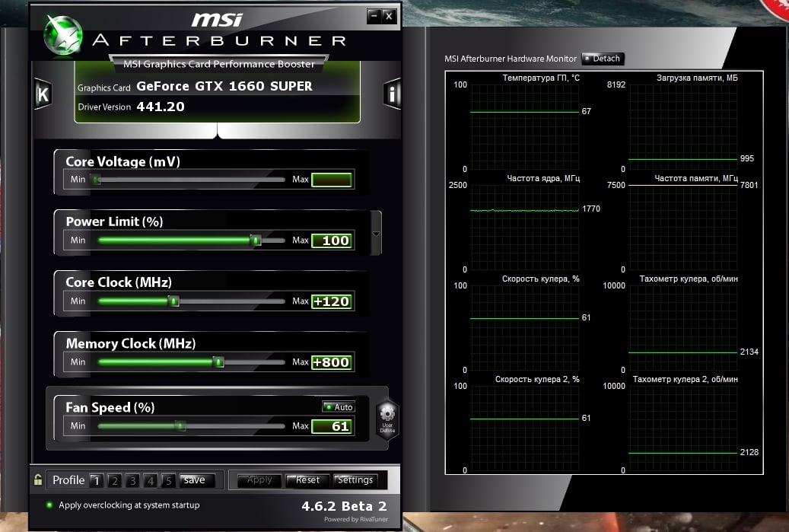Image resolution: width=789 pixels, height=532 pixels.
Task: Click the Memory Clock slider handle
Action: pyautogui.click(x=219, y=362)
